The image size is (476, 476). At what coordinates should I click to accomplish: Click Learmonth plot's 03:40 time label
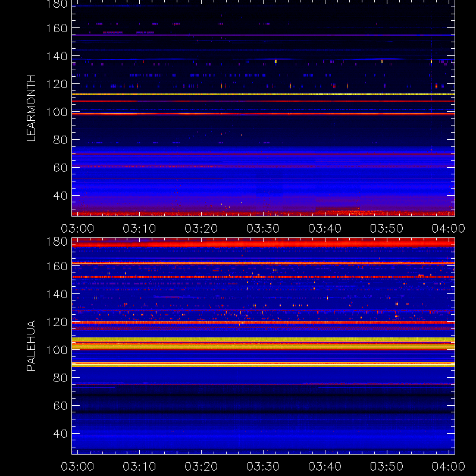tap(325, 228)
